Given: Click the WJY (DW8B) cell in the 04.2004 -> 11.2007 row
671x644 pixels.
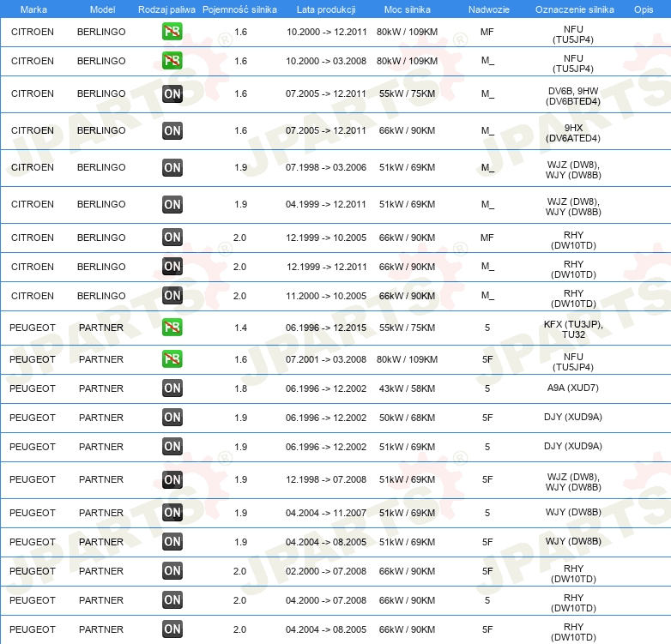Looking at the screenshot, I should 573,512.
